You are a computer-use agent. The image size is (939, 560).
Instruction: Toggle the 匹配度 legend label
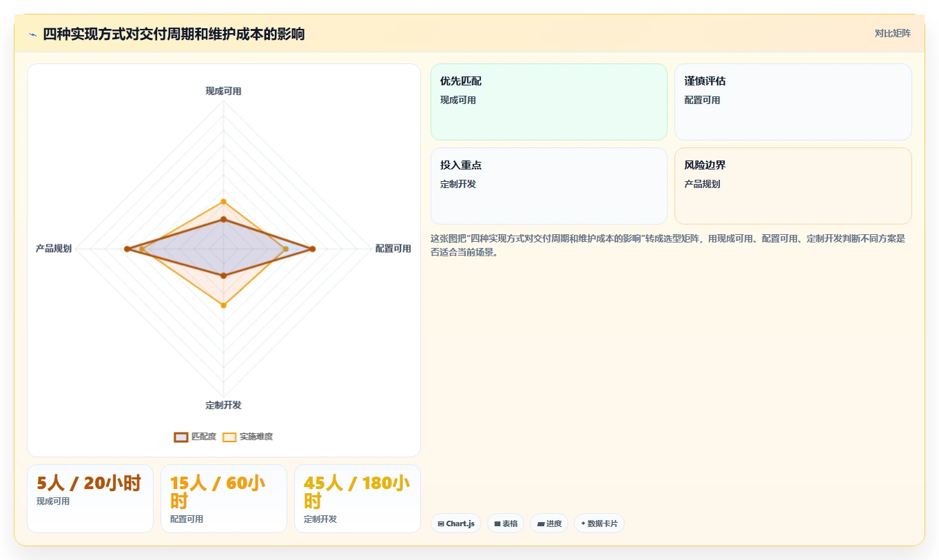click(204, 437)
